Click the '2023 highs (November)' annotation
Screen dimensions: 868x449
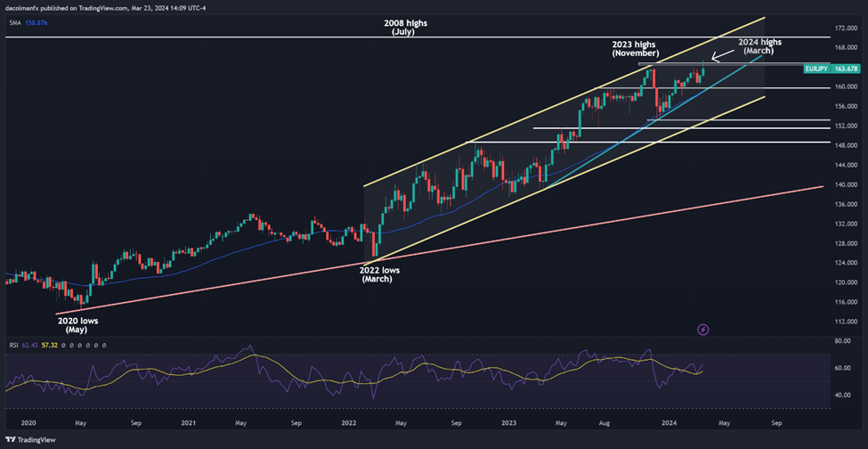click(x=635, y=50)
